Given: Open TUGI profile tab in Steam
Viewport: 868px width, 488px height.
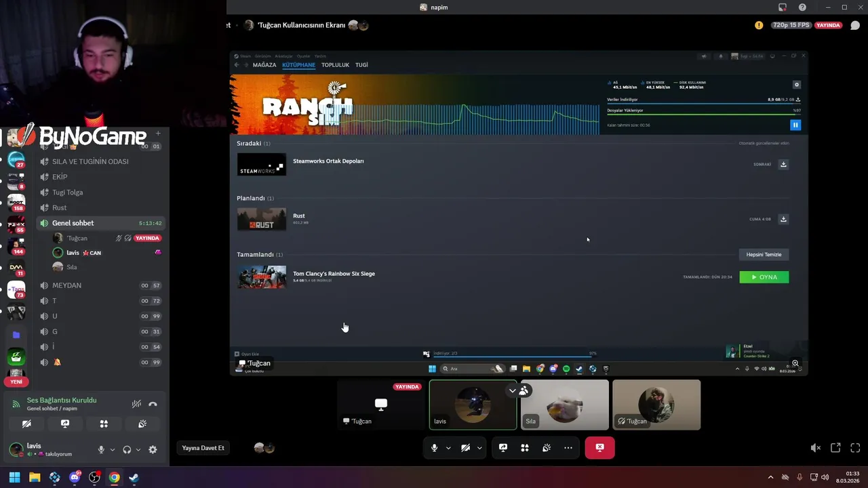Looking at the screenshot, I should point(361,65).
